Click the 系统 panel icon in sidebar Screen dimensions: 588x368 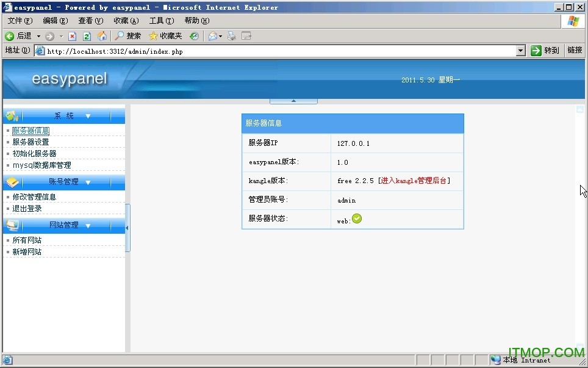pos(11,115)
